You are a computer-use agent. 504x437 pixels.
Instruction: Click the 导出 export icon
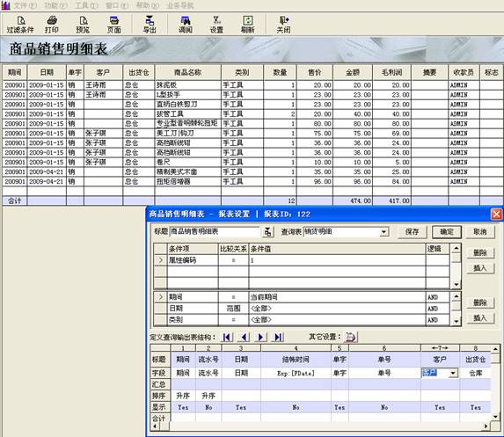coord(150,25)
